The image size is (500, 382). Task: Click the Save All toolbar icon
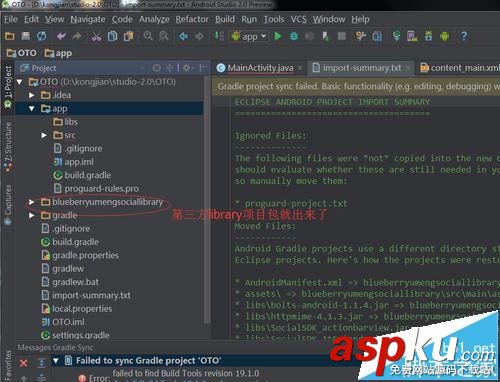click(26, 36)
